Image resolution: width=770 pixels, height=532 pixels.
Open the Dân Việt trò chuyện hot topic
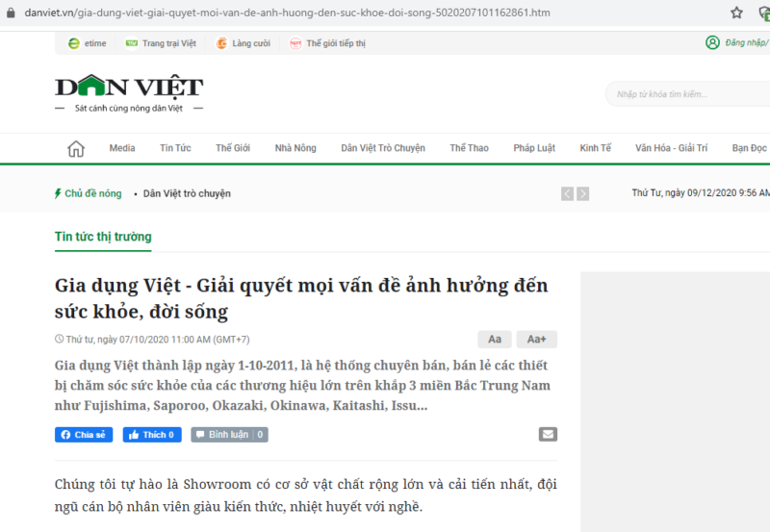187,193
